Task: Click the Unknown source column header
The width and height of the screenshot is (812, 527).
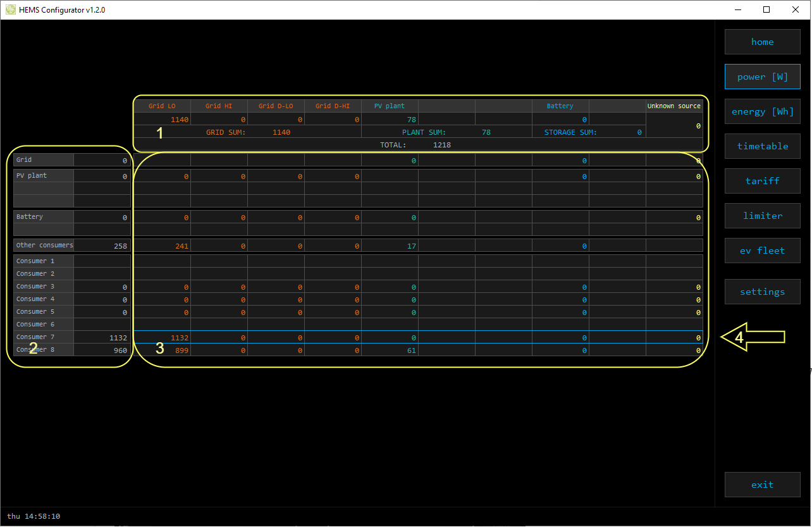Action: [674, 106]
